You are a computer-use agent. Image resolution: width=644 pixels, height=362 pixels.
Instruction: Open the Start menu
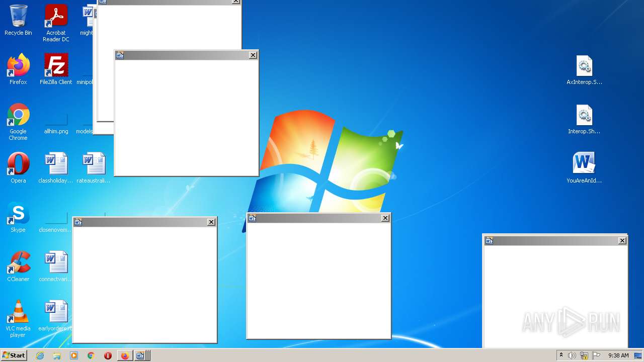14,355
